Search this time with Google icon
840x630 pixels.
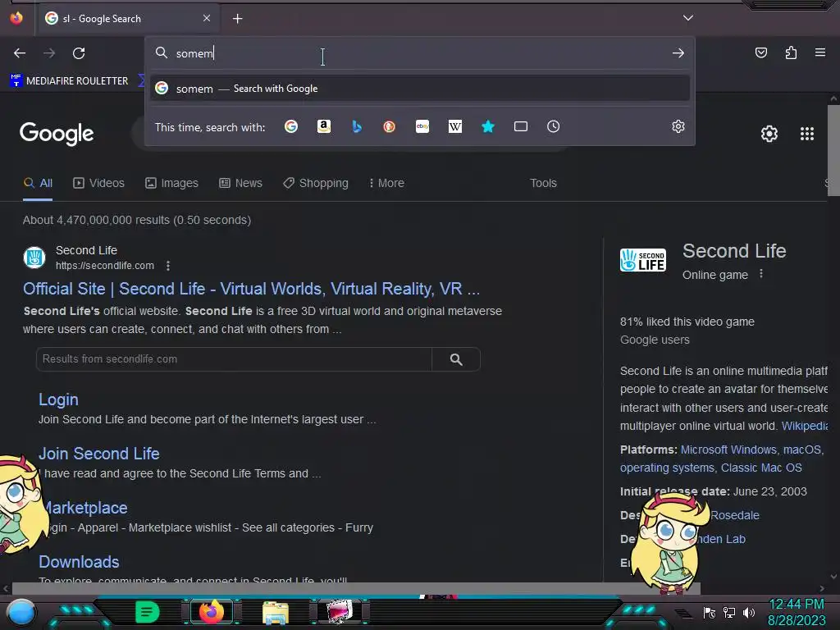pyautogui.click(x=291, y=126)
